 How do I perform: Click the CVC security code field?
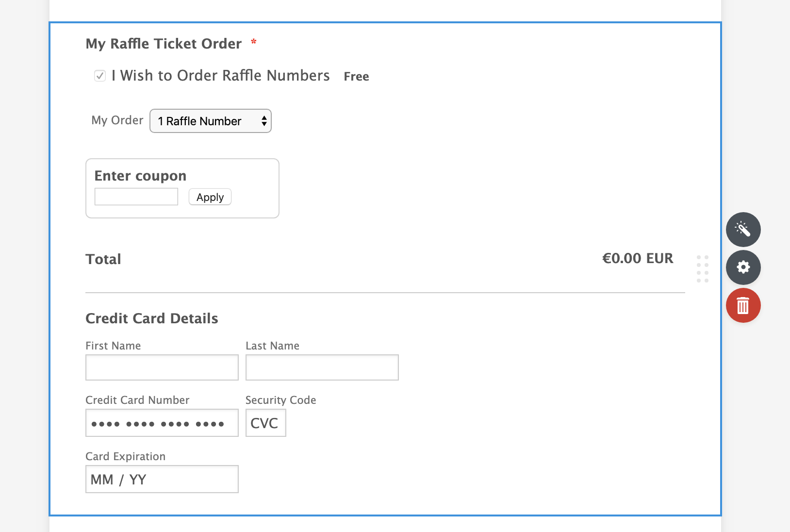click(x=265, y=423)
